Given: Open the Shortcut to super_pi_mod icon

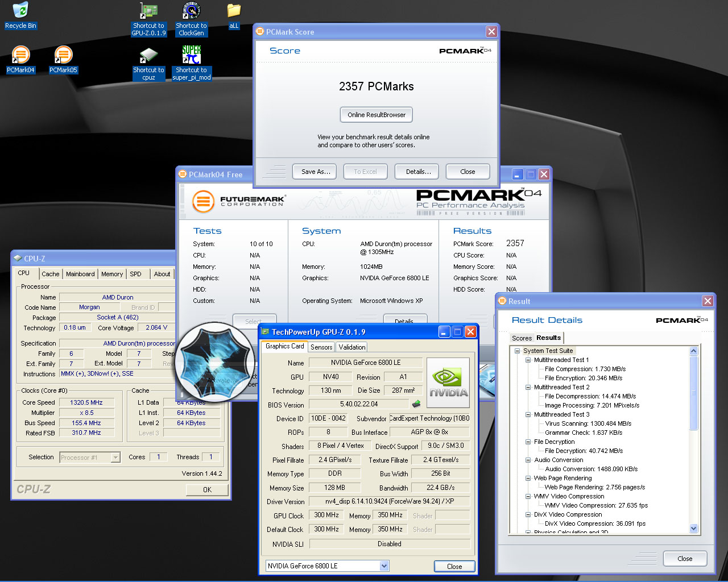Looking at the screenshot, I should pos(192,64).
